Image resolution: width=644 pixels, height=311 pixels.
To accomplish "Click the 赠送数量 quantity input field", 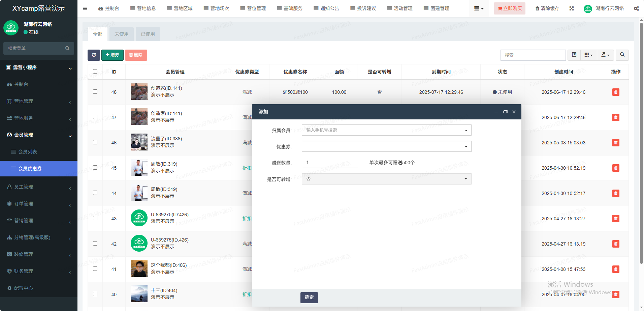I will tap(330, 163).
